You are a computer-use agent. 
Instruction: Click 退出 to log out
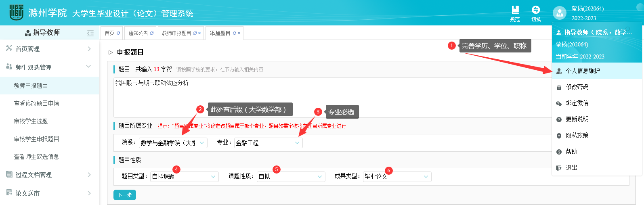coord(571,167)
